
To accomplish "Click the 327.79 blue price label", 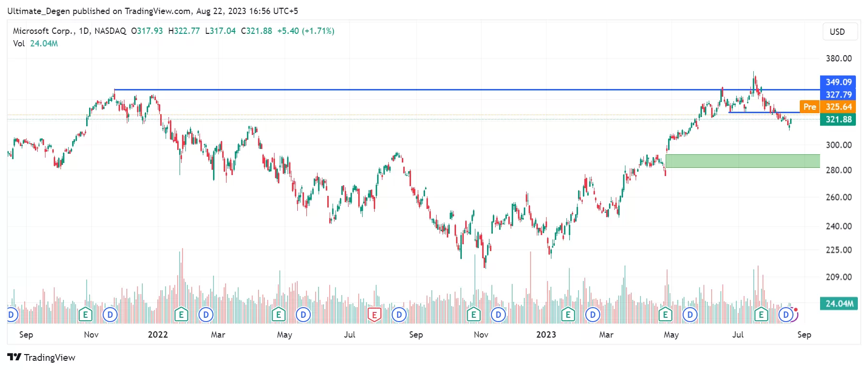I will pos(838,94).
